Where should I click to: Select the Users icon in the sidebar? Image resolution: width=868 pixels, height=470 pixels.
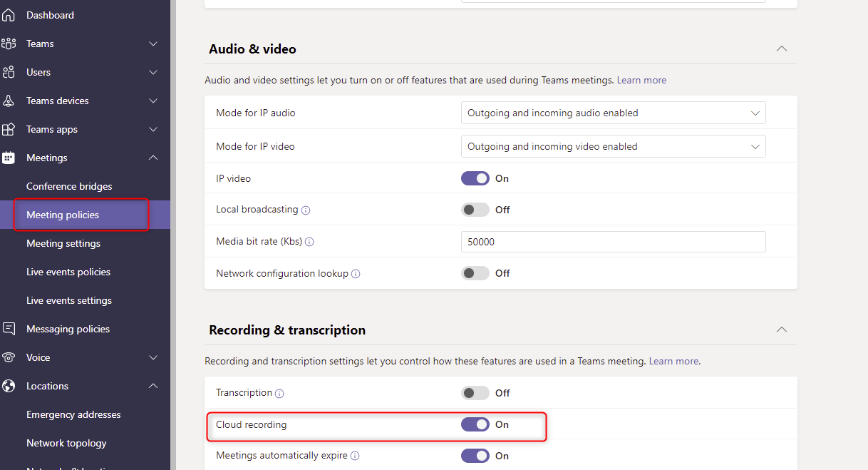9,72
